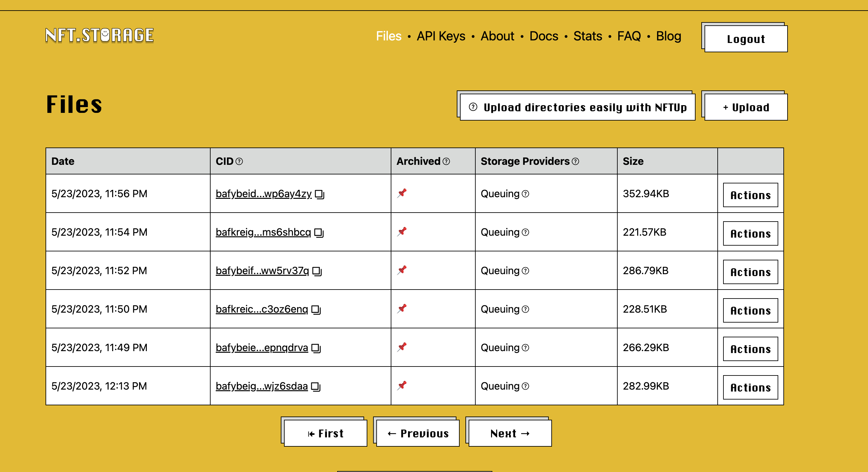Screen dimensions: 868x472
Task: Go to the Next page
Action: click(x=510, y=433)
